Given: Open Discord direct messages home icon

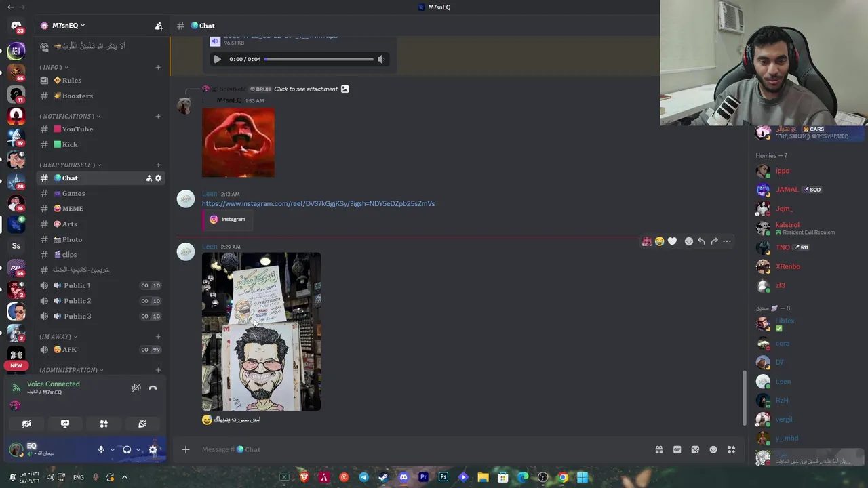Looking at the screenshot, I should tap(16, 26).
